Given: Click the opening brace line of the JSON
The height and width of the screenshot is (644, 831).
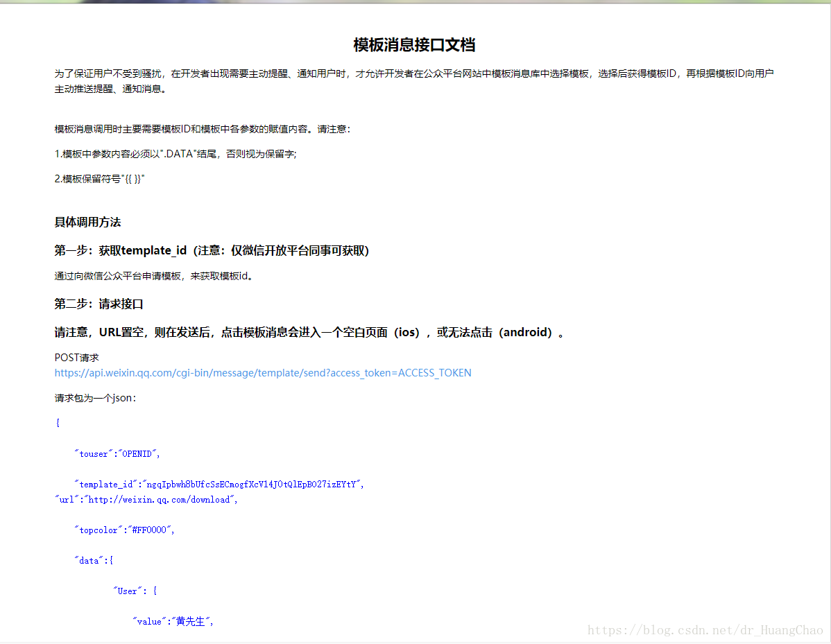Looking at the screenshot, I should (x=58, y=423).
